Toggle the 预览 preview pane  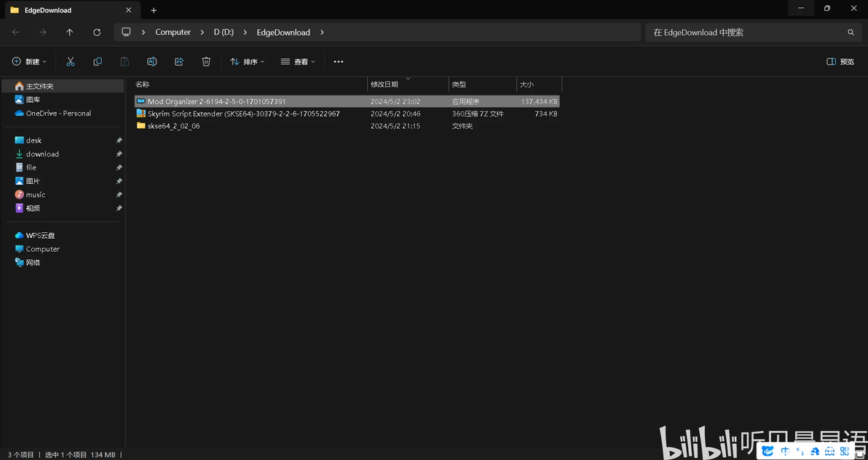[840, 61]
